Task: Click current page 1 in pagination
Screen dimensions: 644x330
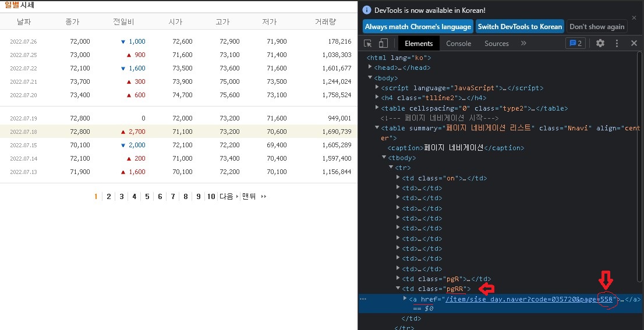Action: click(x=95, y=197)
